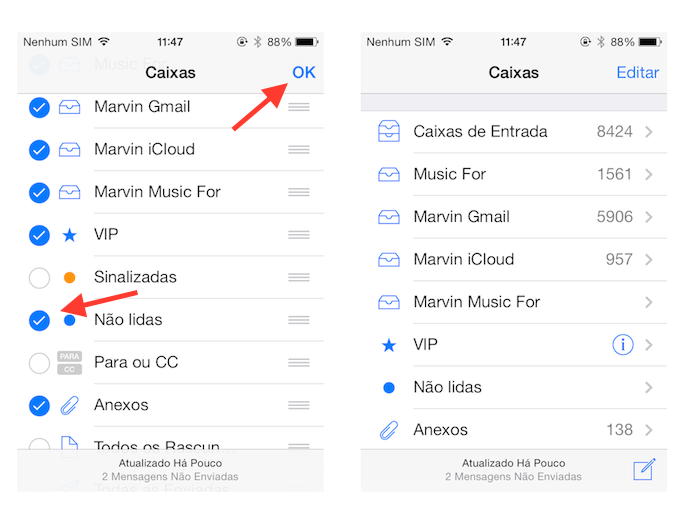Viewport: 695px width, 516px height.
Task: Enable the Todos os Rascunhos checkbox
Action: point(39,443)
